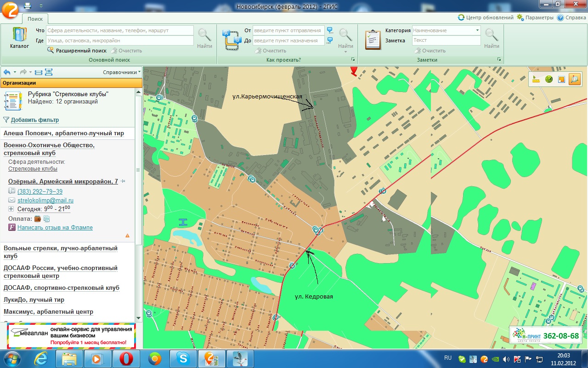The image size is (588, 368).
Task: Pick departure point from map icon
Action: tap(330, 30)
